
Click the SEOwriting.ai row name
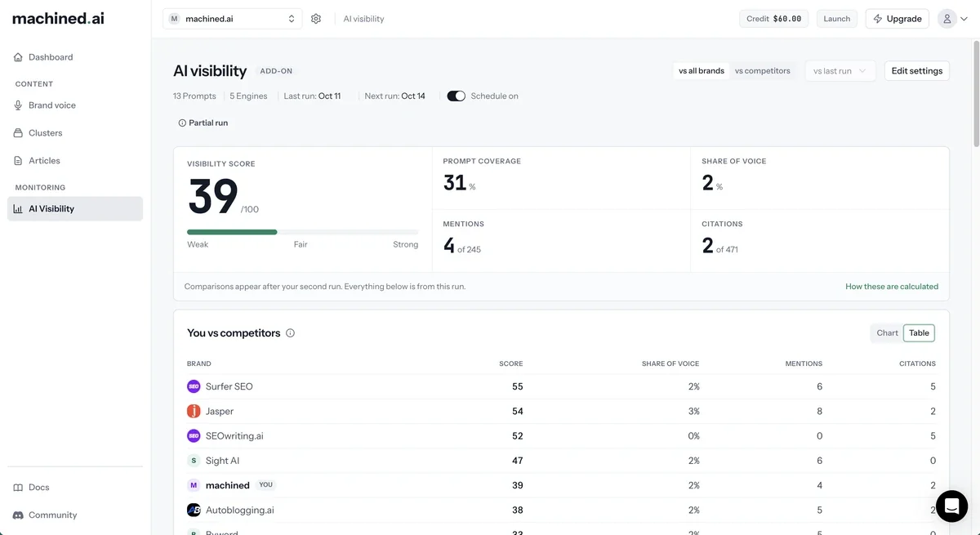tap(234, 436)
